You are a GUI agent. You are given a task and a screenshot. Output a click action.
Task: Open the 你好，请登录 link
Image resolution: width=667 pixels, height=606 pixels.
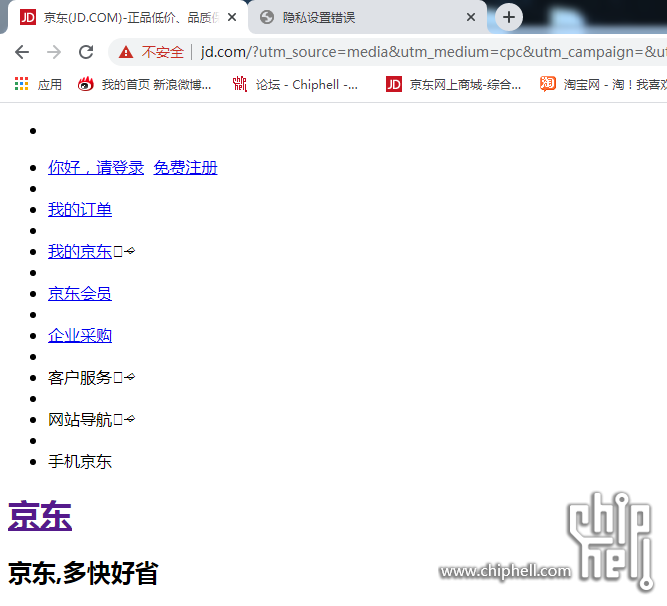(x=96, y=168)
